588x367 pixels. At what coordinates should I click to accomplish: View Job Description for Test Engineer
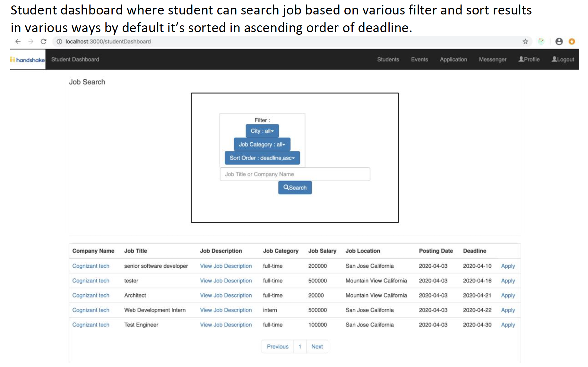pos(226,325)
